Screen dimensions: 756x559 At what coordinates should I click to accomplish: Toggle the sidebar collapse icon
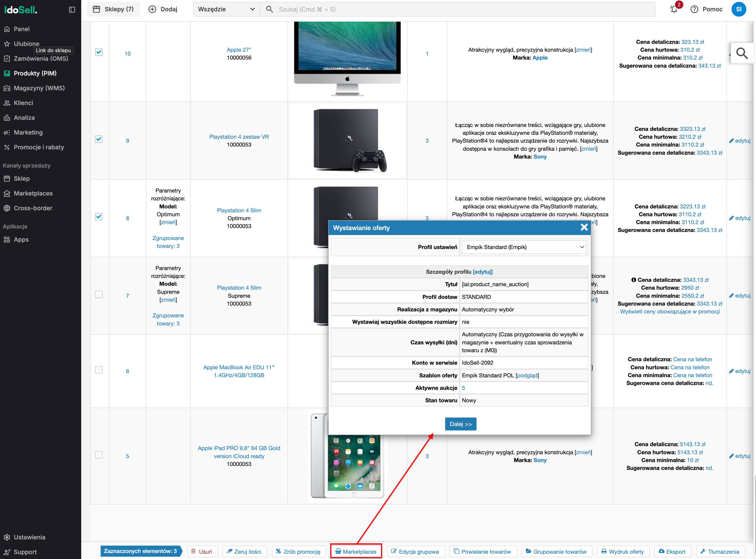(72, 9)
